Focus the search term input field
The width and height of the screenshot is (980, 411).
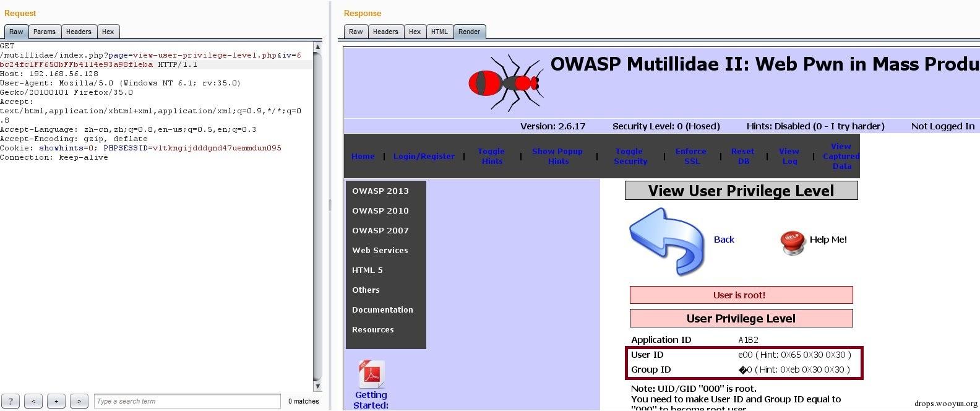coord(187,401)
